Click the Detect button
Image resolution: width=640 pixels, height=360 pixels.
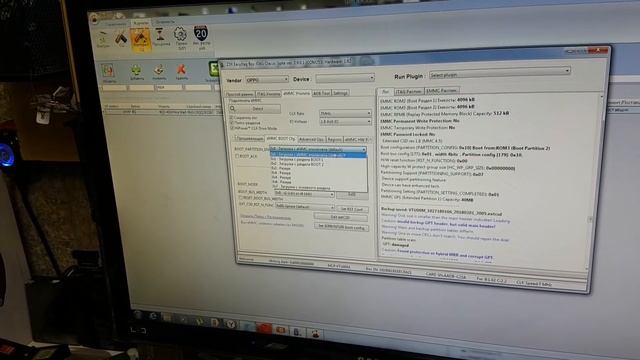pyautogui.click(x=255, y=109)
